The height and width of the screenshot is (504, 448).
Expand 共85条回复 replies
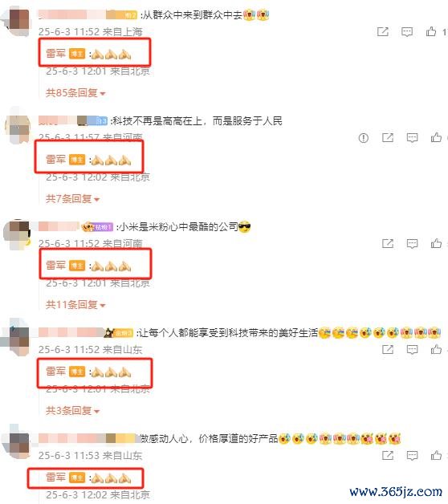click(x=75, y=93)
